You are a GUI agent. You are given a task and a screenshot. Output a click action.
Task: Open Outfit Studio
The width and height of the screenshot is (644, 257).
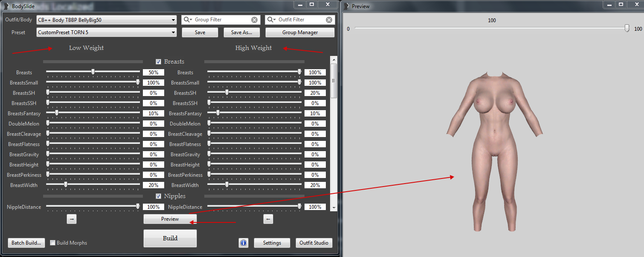point(313,243)
